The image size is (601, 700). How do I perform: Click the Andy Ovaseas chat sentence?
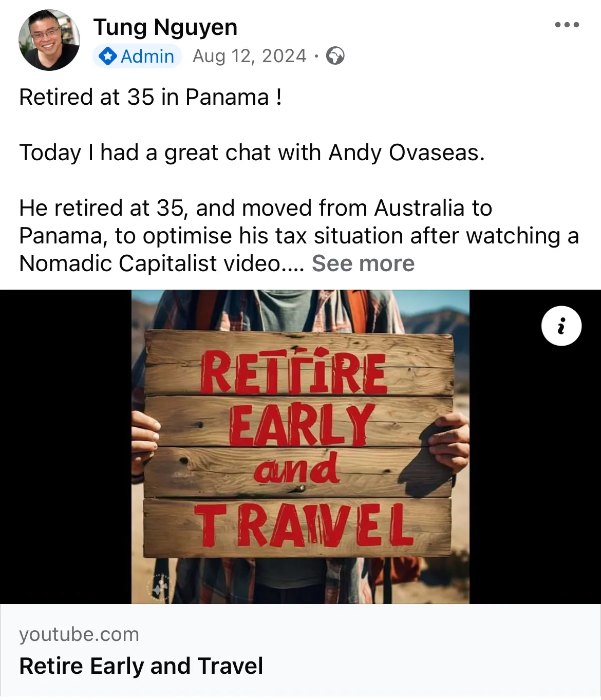click(x=252, y=153)
